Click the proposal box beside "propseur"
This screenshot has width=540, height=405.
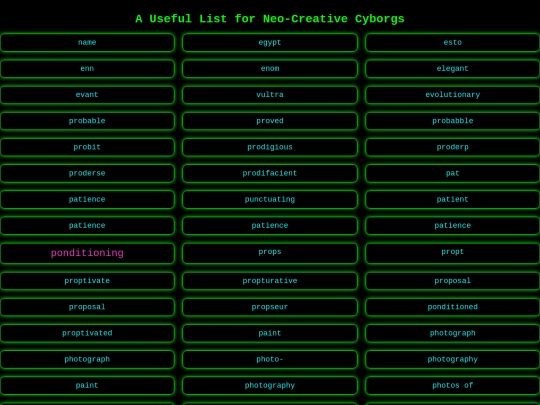[87, 307]
